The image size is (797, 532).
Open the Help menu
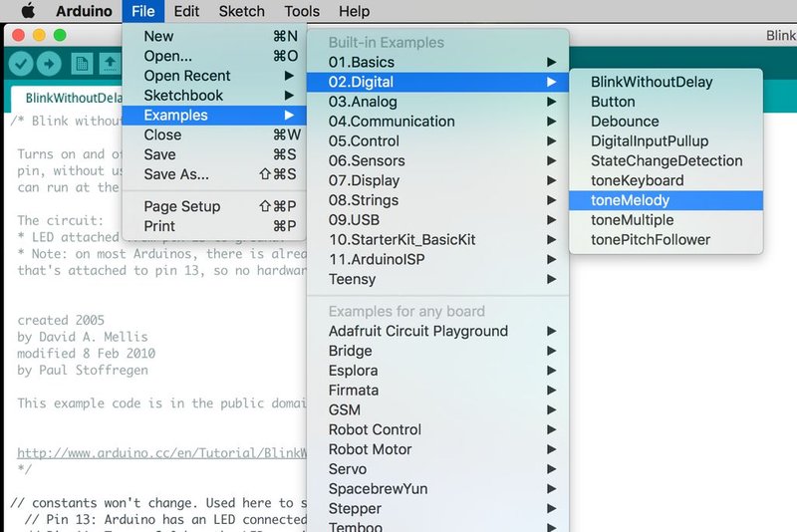coord(355,11)
